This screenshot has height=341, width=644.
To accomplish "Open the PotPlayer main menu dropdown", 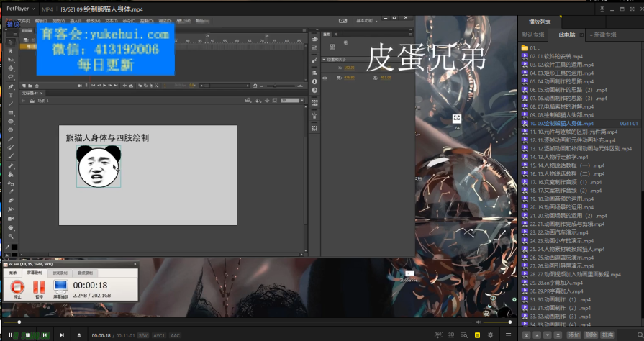I will (x=21, y=9).
